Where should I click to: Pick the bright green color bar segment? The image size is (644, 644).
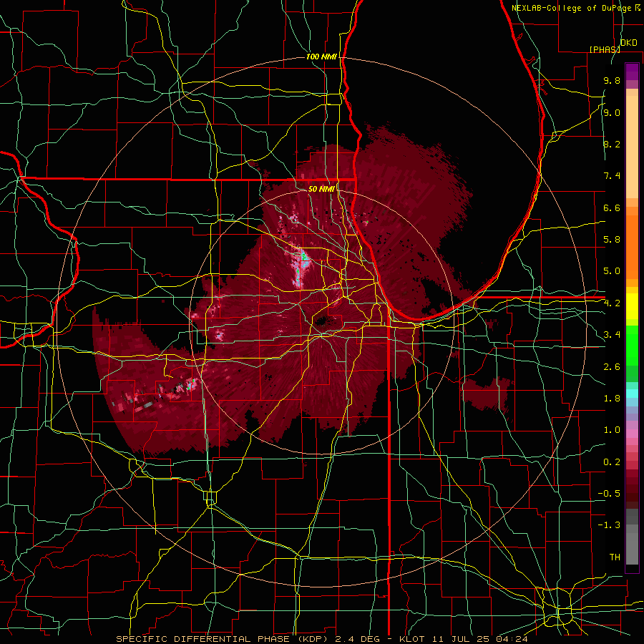pos(632,345)
